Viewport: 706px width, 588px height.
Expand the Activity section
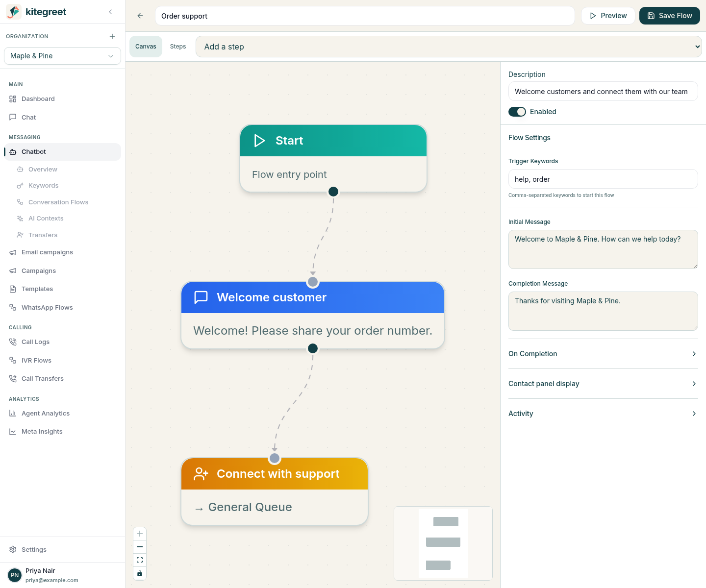click(603, 414)
